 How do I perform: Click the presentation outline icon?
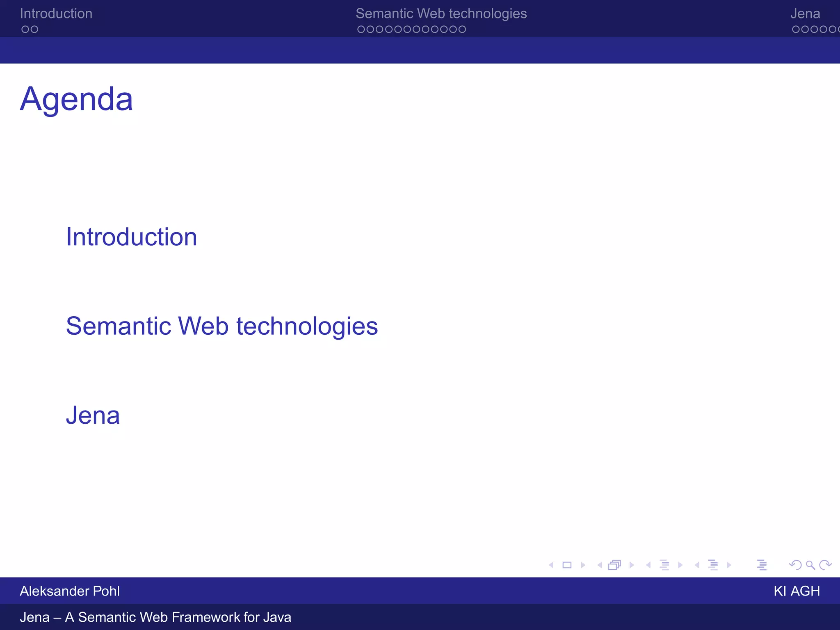(762, 565)
